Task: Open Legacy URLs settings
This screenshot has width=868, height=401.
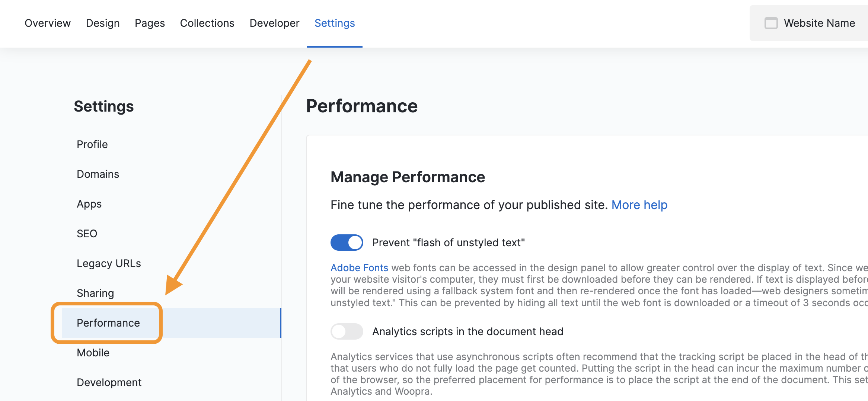Action: pos(109,263)
